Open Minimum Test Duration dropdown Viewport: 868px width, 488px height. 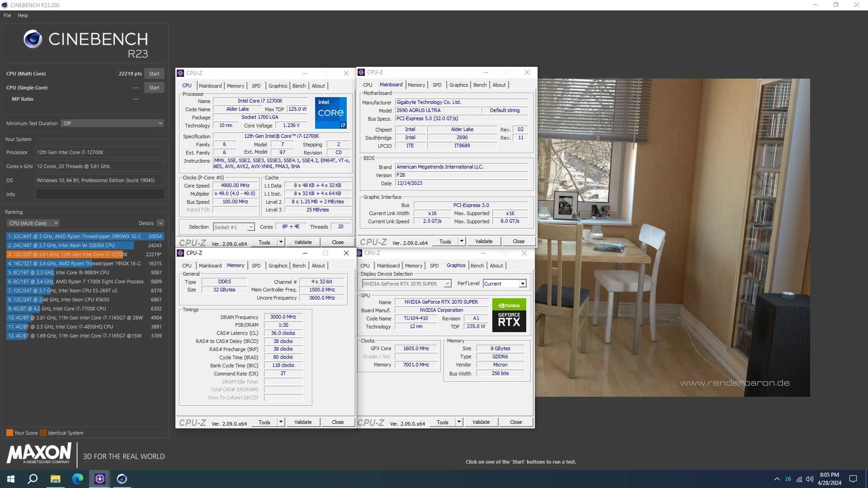pos(112,123)
